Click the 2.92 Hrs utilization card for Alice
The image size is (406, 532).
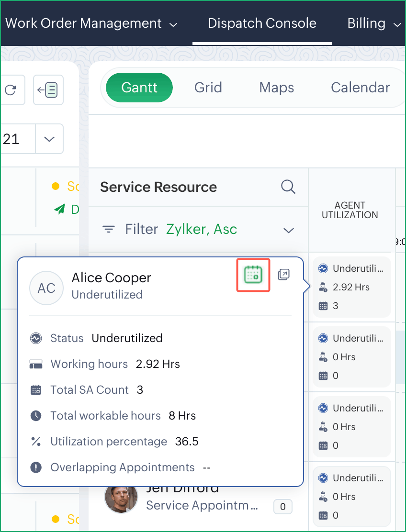(x=351, y=287)
